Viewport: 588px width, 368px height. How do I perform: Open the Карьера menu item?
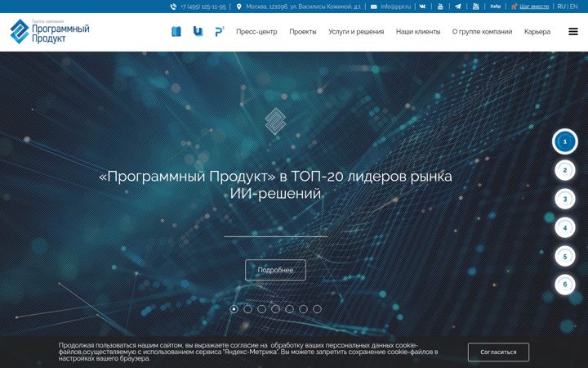pos(537,32)
